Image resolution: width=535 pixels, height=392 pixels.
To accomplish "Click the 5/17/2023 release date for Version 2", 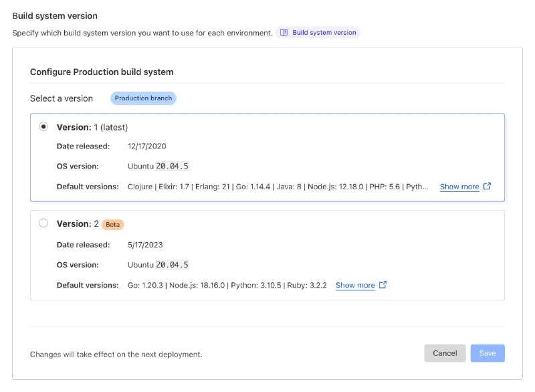I will tap(145, 245).
